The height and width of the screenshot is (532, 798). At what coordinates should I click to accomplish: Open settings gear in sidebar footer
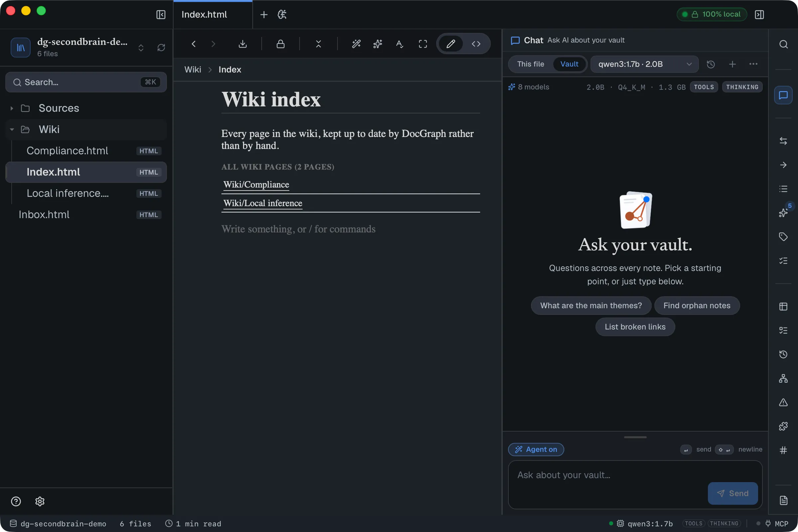pyautogui.click(x=40, y=501)
